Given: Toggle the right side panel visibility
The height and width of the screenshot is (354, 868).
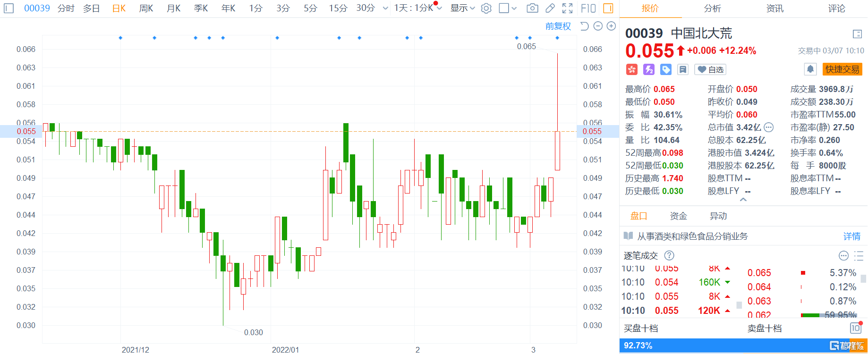Looking at the screenshot, I should 608,8.
